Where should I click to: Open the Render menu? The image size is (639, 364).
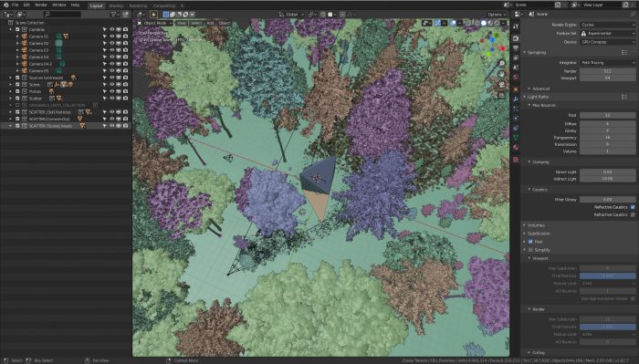(x=41, y=5)
